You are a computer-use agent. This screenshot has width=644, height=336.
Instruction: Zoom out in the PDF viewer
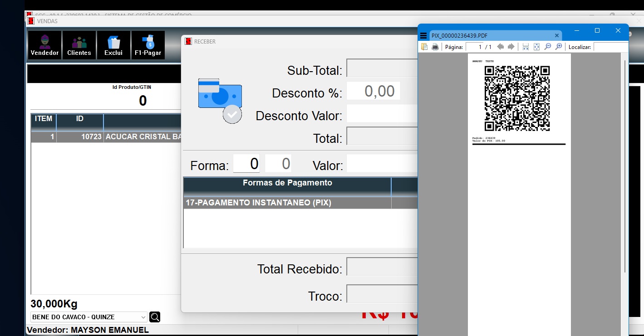point(548,47)
